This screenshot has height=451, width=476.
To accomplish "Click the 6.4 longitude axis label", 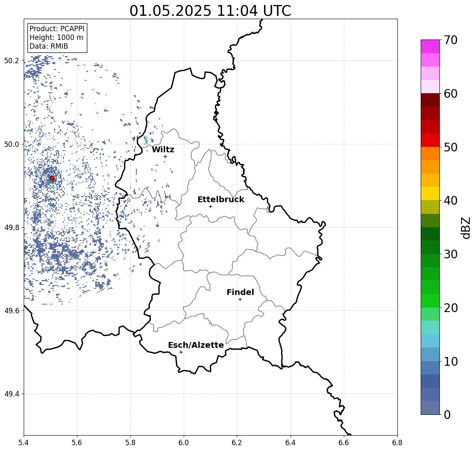I will pyautogui.click(x=291, y=443).
